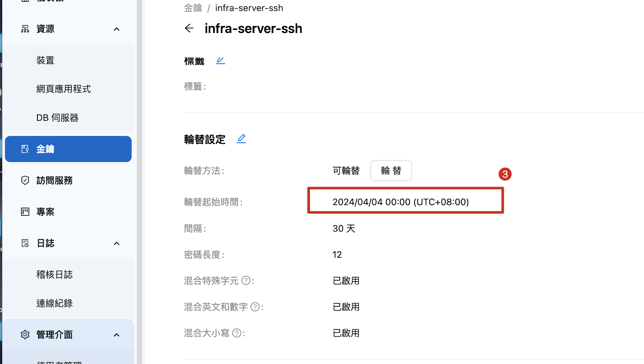Image resolution: width=644 pixels, height=364 pixels.
Task: Click the edit pencil next to 標籤
Action: click(220, 61)
